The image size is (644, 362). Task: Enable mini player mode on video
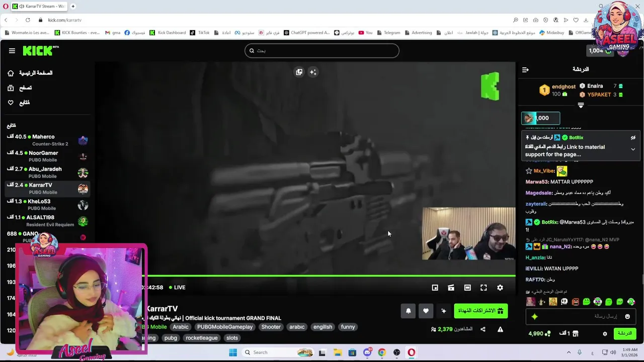[435, 288]
